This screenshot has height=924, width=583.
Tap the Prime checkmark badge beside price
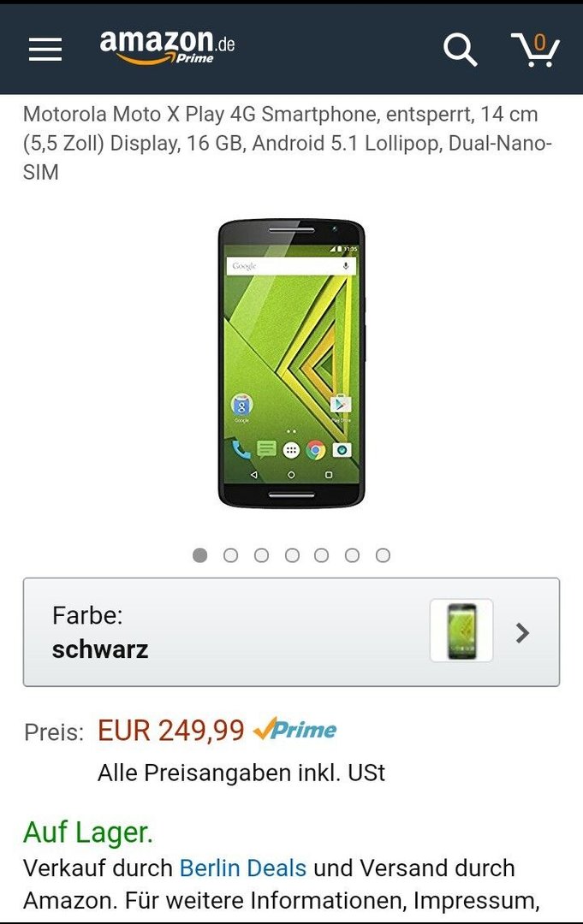(294, 730)
